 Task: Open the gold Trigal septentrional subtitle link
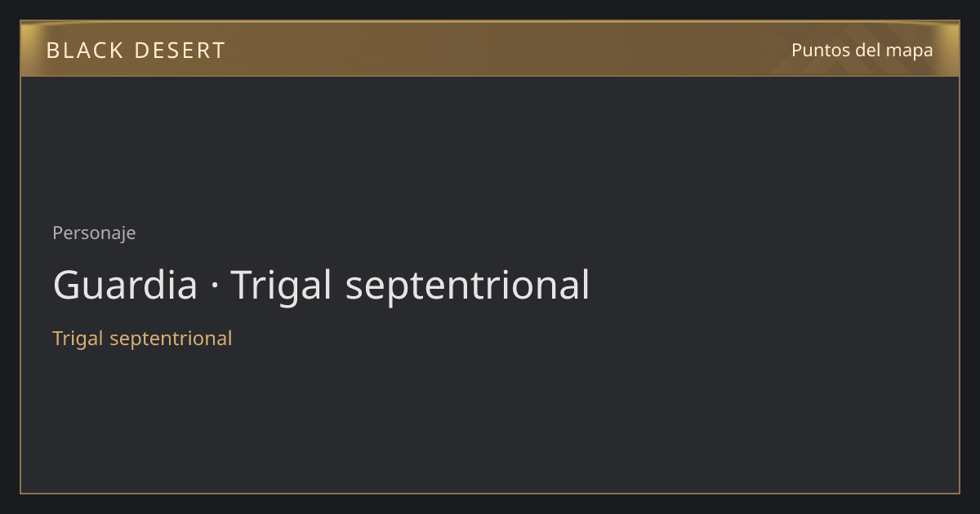click(x=142, y=338)
